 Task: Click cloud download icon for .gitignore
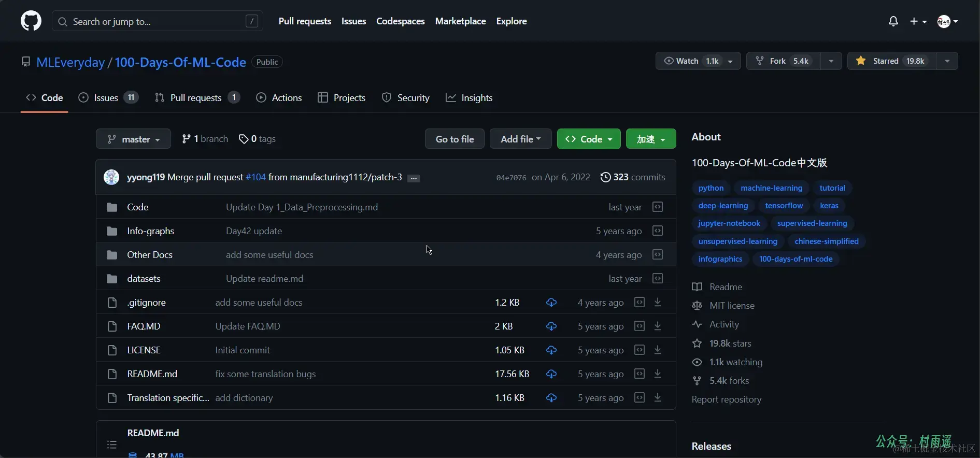click(551, 303)
